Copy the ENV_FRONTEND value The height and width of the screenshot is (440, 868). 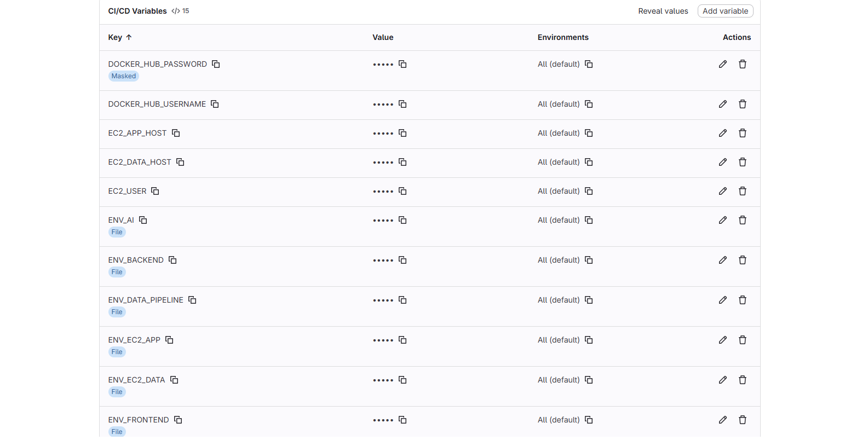tap(403, 420)
